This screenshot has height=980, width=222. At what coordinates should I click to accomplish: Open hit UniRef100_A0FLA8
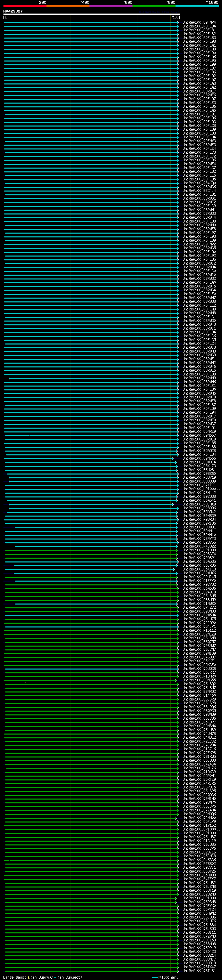pyautogui.click(x=199, y=49)
